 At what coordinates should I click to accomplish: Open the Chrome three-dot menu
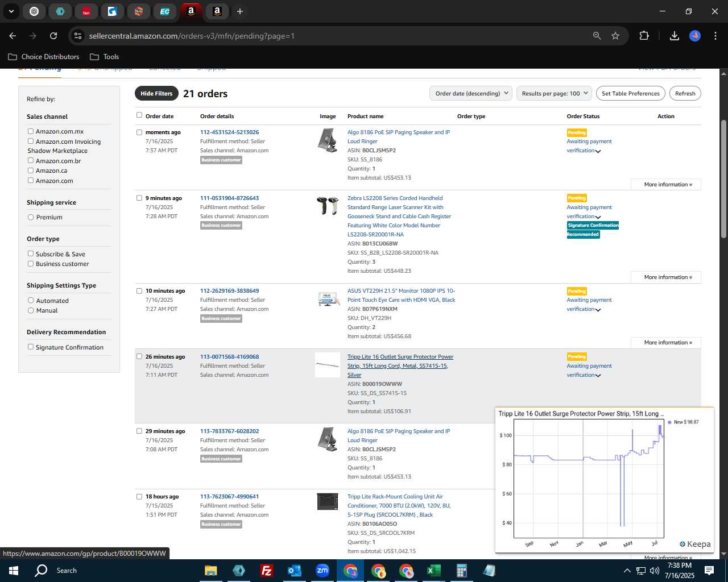click(x=715, y=36)
